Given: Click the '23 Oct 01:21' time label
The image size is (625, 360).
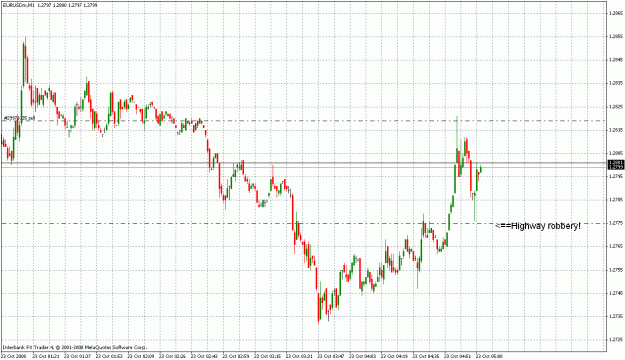Looking at the screenshot, I should pos(46,356).
